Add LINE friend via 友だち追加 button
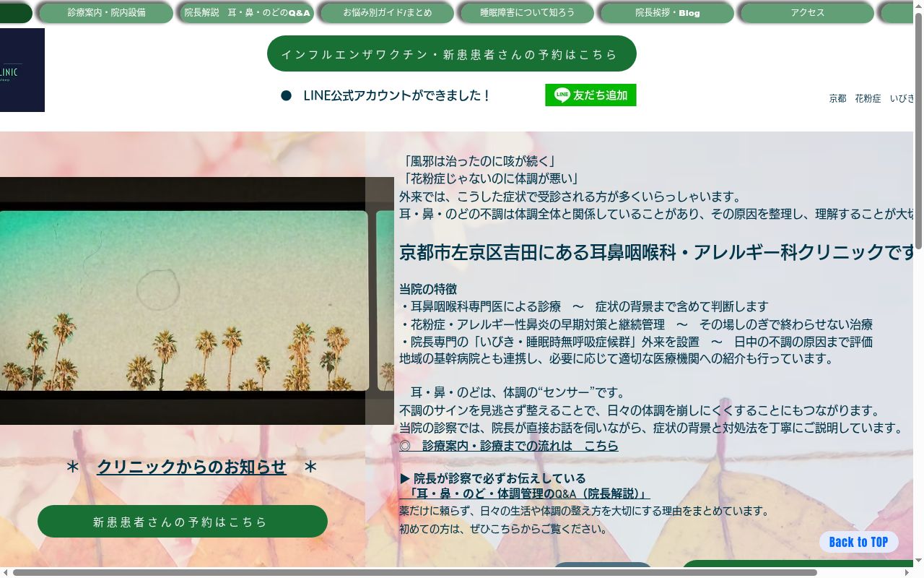The height and width of the screenshot is (578, 924). 590,95
